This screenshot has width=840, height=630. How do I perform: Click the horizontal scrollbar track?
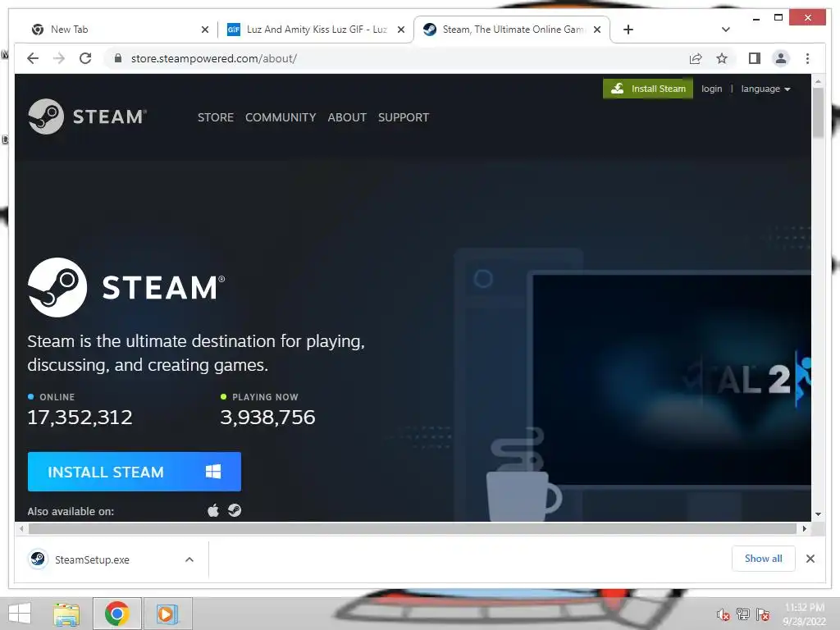(413, 529)
